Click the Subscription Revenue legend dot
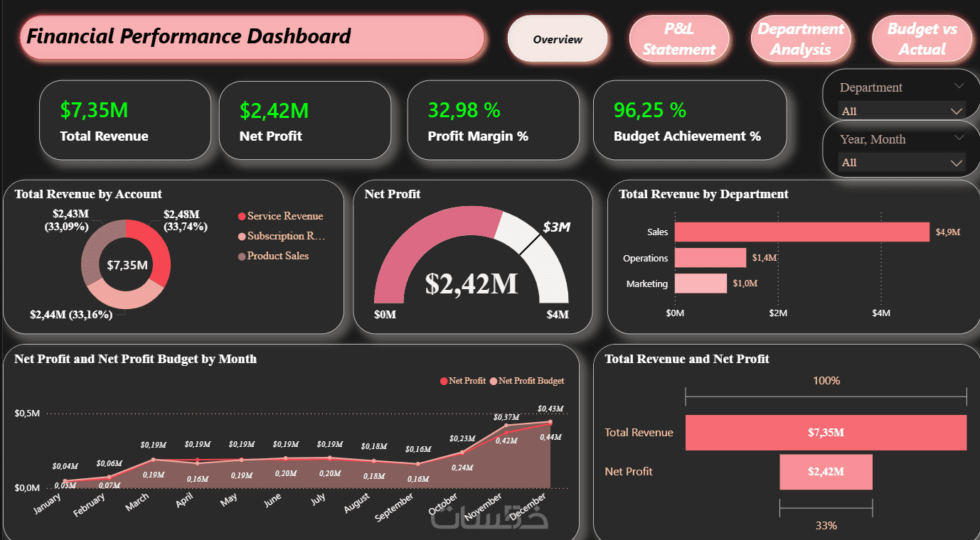This screenshot has width=980, height=540. click(x=242, y=237)
